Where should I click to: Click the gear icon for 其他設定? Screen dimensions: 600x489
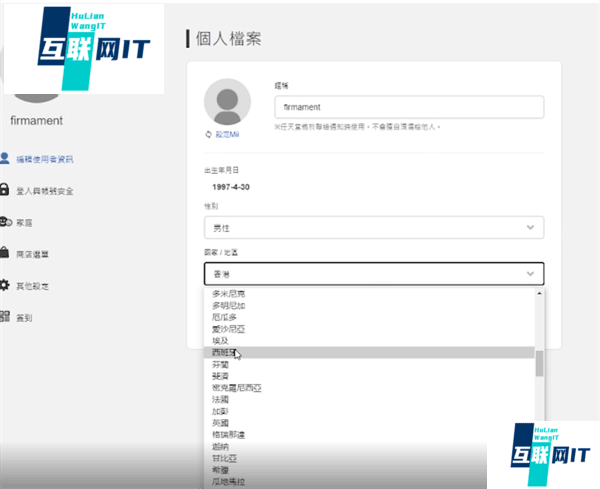5,285
